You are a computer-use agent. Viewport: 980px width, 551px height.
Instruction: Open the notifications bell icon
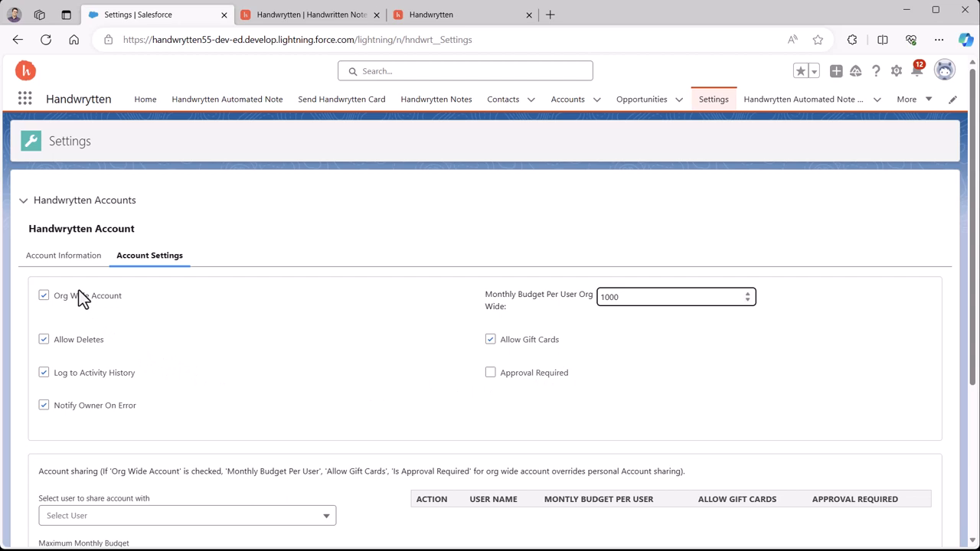coord(916,71)
